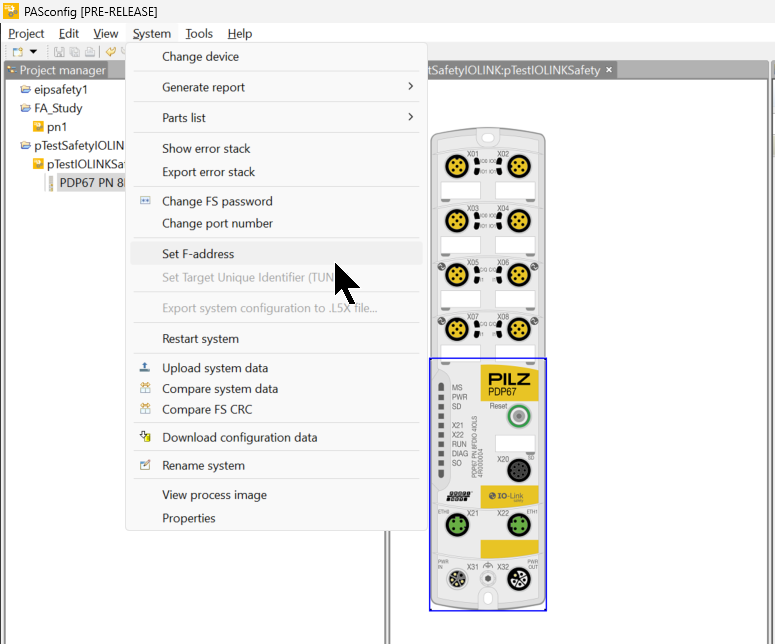The width and height of the screenshot is (775, 644).
Task: Click the X06 connector on device
Action: [518, 275]
